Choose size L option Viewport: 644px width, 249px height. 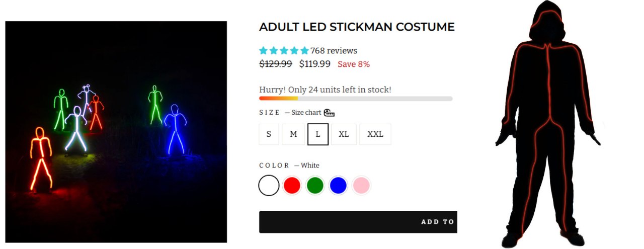318,134
